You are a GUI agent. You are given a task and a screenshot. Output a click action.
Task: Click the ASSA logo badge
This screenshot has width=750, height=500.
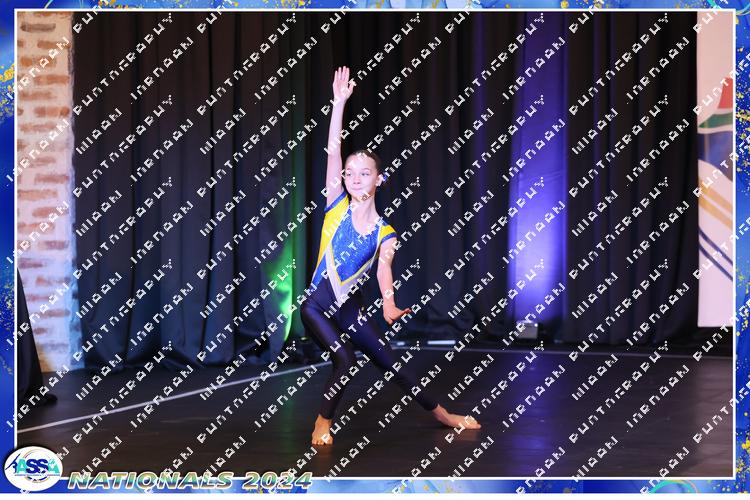(33, 468)
